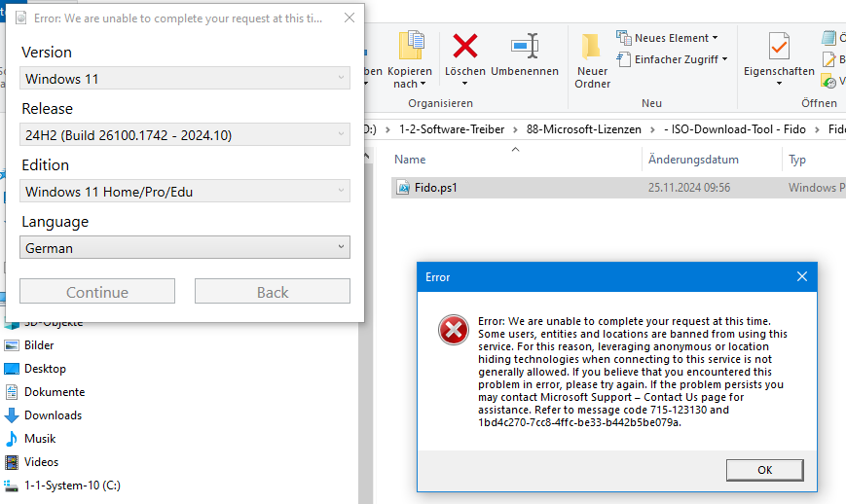Image resolution: width=846 pixels, height=504 pixels.
Task: Select 1-1-System-10 (C:) in navigation pane
Action: (x=72, y=486)
